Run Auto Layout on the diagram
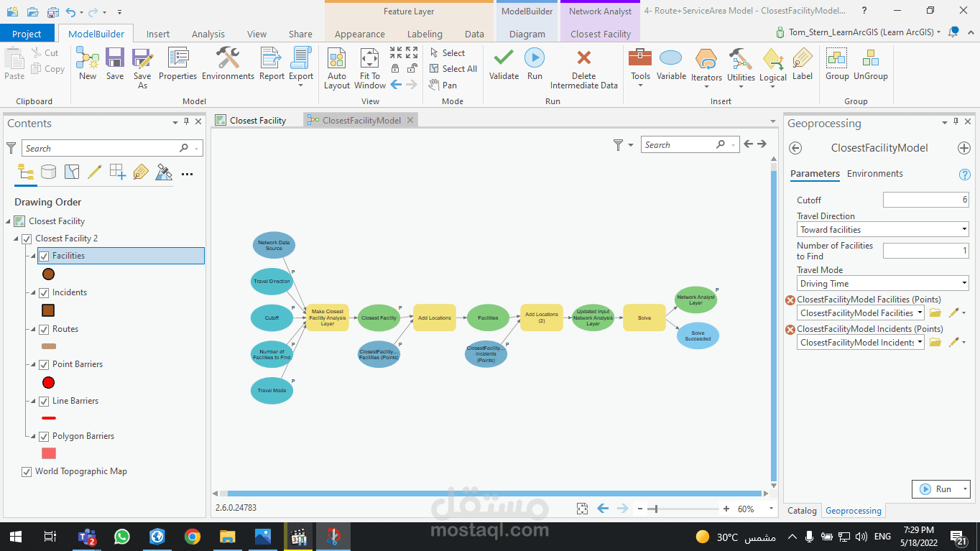The image size is (980, 551). (x=337, y=68)
